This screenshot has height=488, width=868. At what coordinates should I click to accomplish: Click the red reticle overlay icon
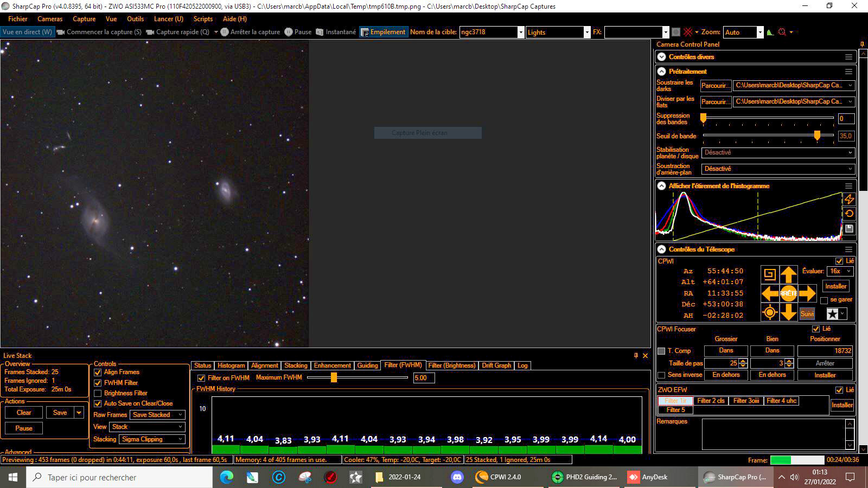coord(688,32)
